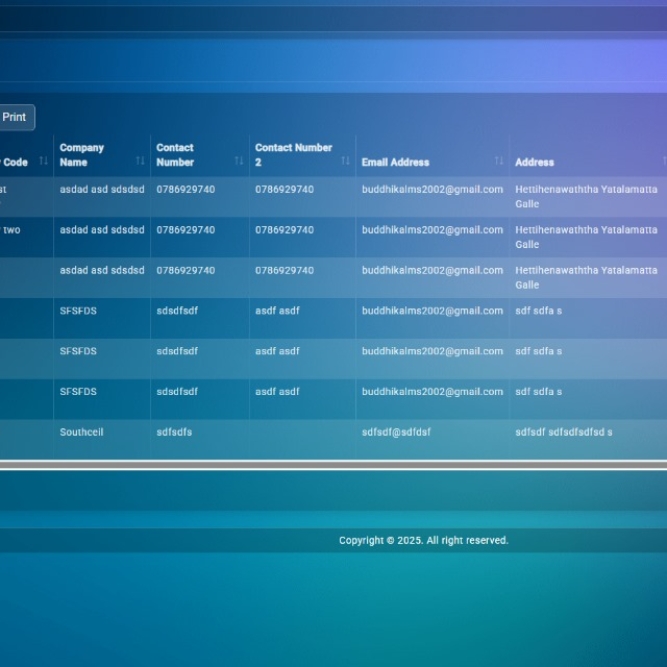Click sort arrows icon for Contact Number 2

tap(345, 161)
